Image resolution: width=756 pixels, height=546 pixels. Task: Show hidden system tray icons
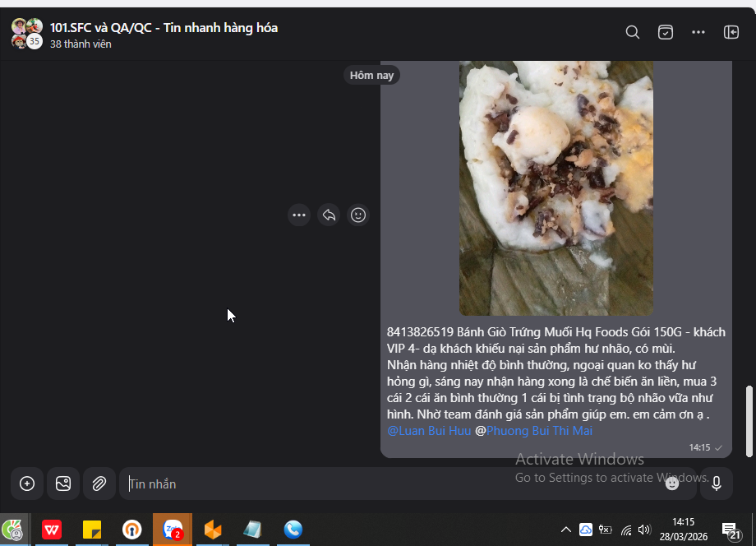pos(566,530)
